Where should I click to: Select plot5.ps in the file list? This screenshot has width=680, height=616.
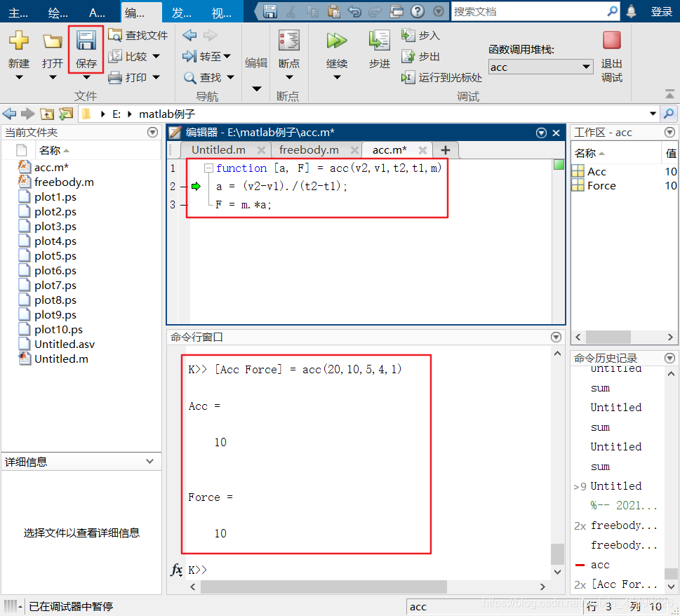coord(55,256)
